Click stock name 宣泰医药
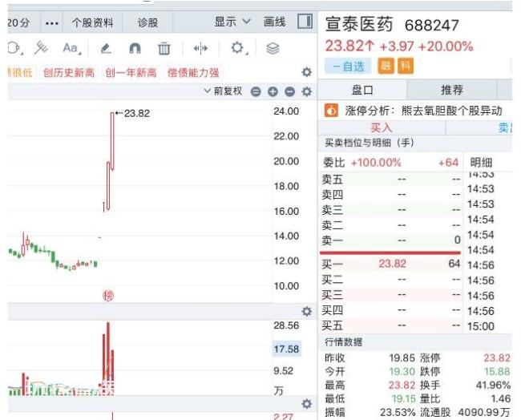The image size is (521, 420). point(359,24)
